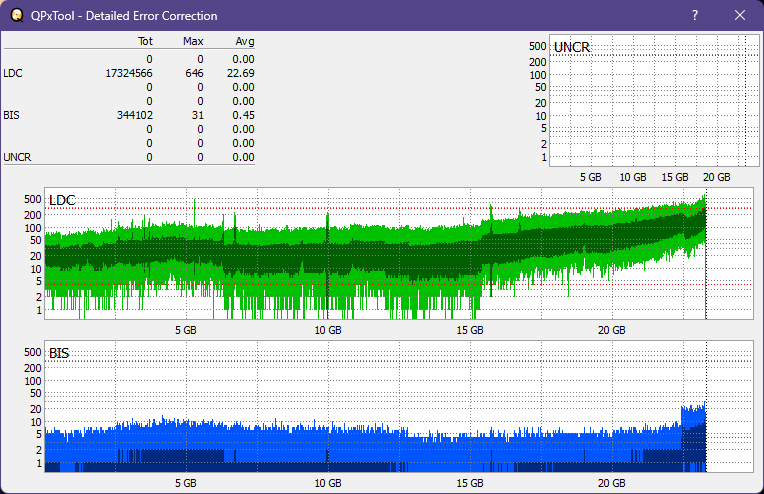Viewport: 764px width, 494px height.
Task: Click LDC average value 22.69
Action: 241,73
